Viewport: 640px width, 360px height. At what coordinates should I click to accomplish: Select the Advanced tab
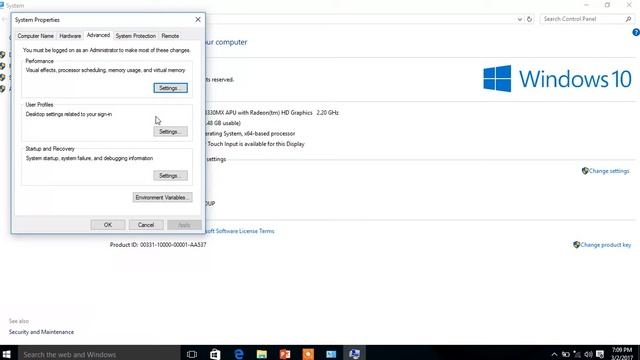tap(98, 36)
